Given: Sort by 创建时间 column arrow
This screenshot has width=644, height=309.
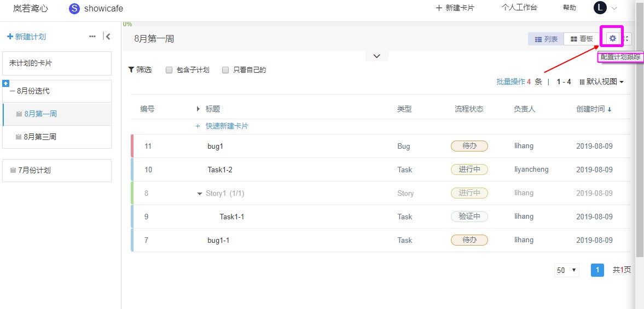Looking at the screenshot, I should point(610,109).
